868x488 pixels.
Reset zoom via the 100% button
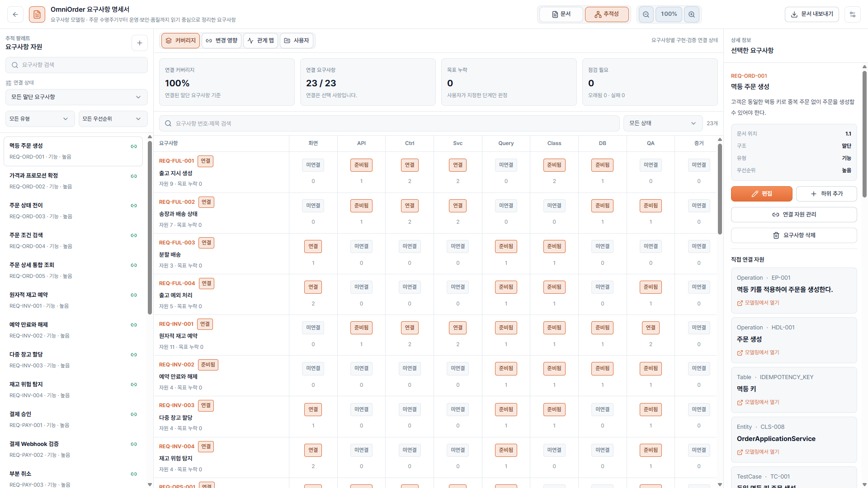pyautogui.click(x=669, y=14)
